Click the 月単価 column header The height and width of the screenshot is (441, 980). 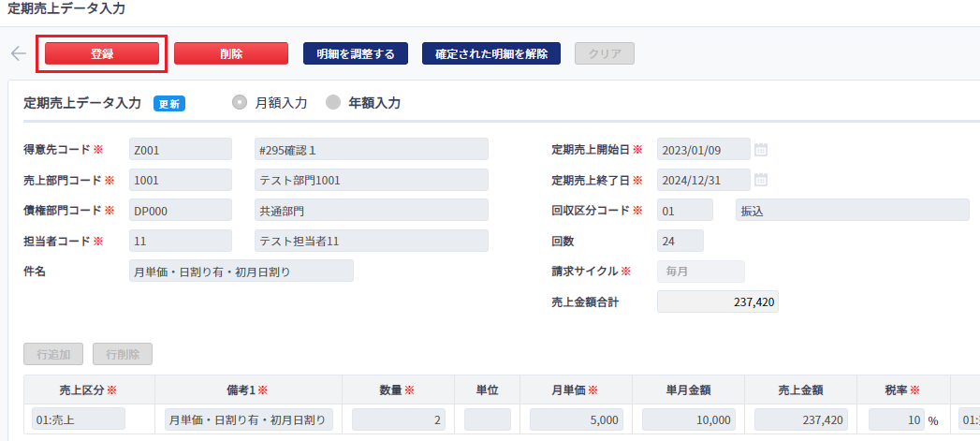576,390
